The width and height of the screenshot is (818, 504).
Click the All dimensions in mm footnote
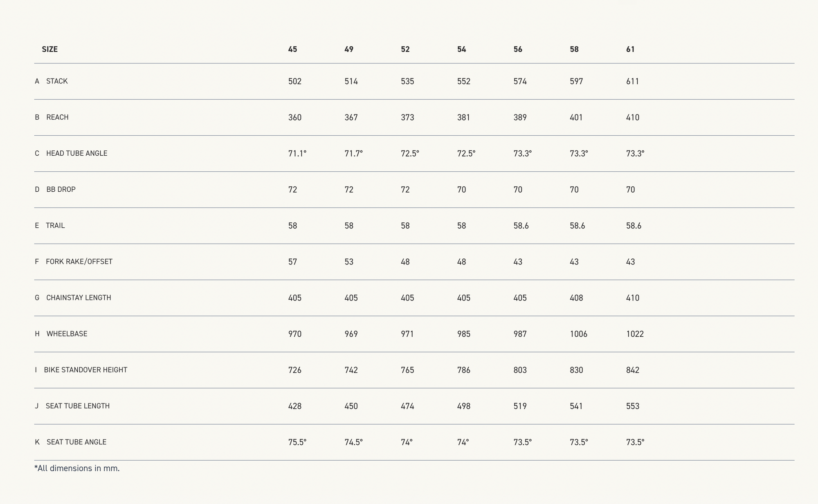pyautogui.click(x=77, y=468)
